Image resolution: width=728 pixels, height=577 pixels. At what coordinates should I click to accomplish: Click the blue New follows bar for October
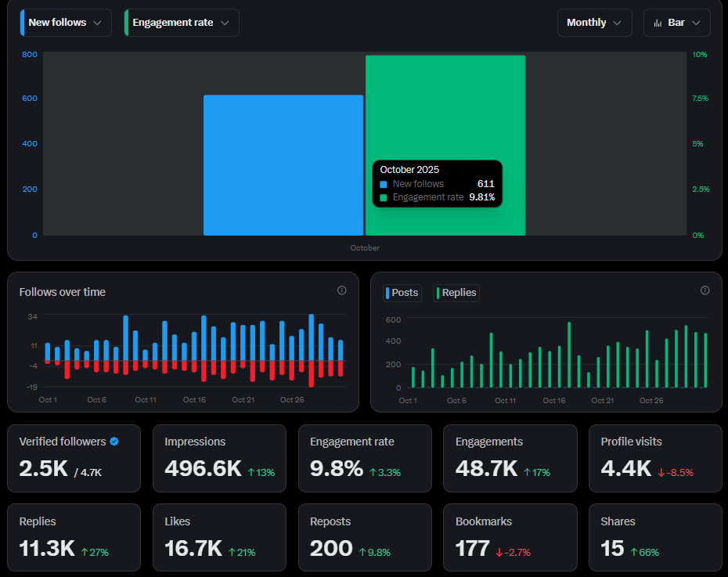(x=283, y=165)
